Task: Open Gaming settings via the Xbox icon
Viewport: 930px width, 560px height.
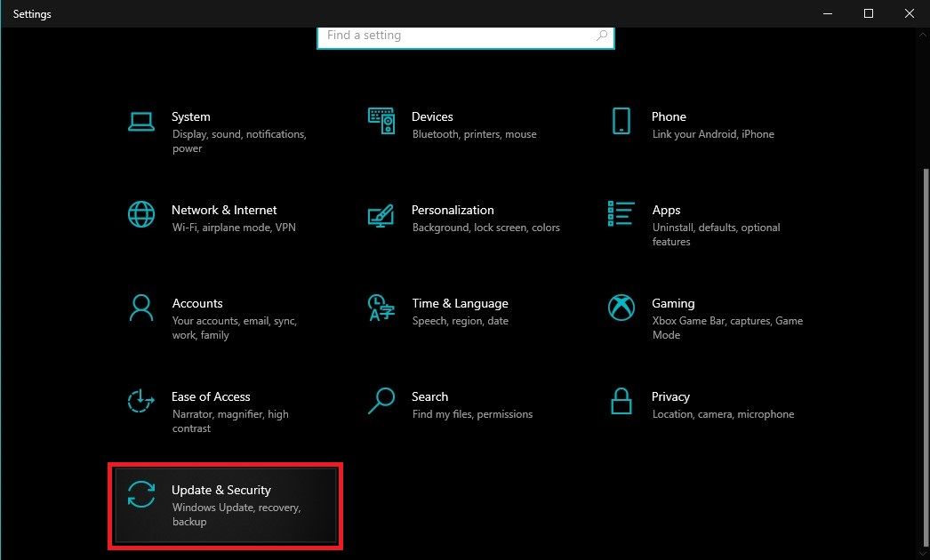Action: point(621,308)
